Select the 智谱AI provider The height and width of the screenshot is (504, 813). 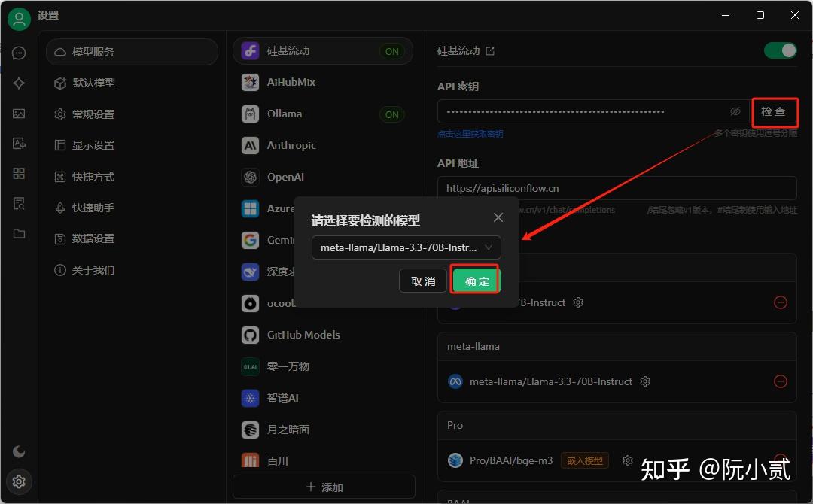[323, 399]
